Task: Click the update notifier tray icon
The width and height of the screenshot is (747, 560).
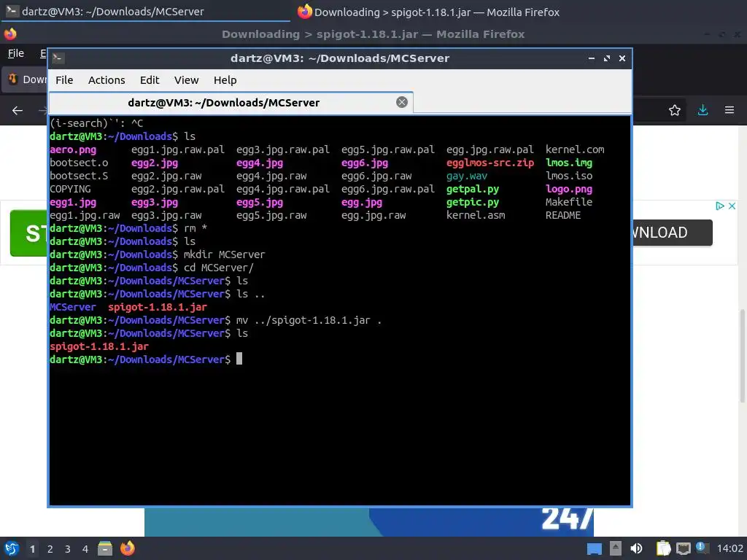Action: pos(701,547)
